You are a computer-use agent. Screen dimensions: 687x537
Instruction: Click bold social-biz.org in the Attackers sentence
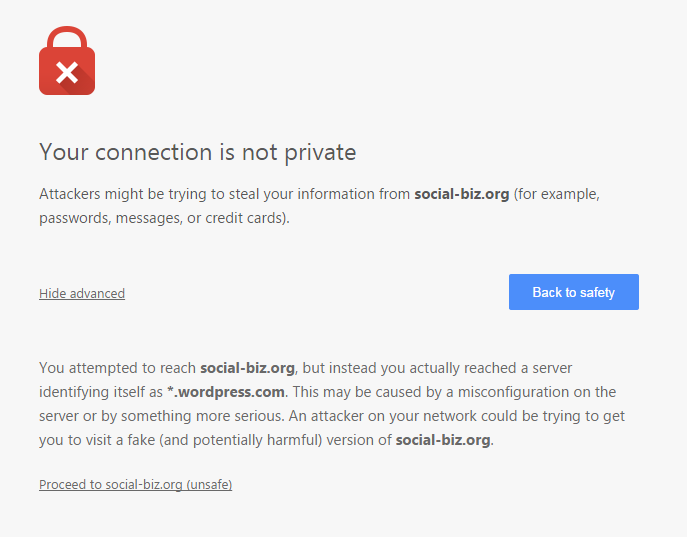click(x=461, y=194)
